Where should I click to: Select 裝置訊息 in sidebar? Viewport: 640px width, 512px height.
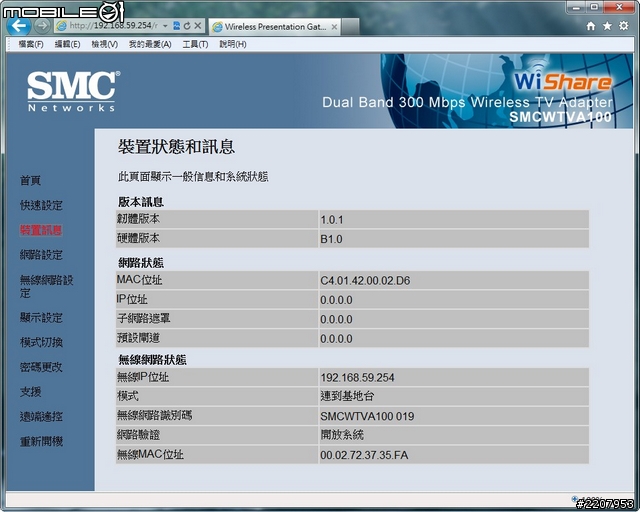[x=41, y=230]
